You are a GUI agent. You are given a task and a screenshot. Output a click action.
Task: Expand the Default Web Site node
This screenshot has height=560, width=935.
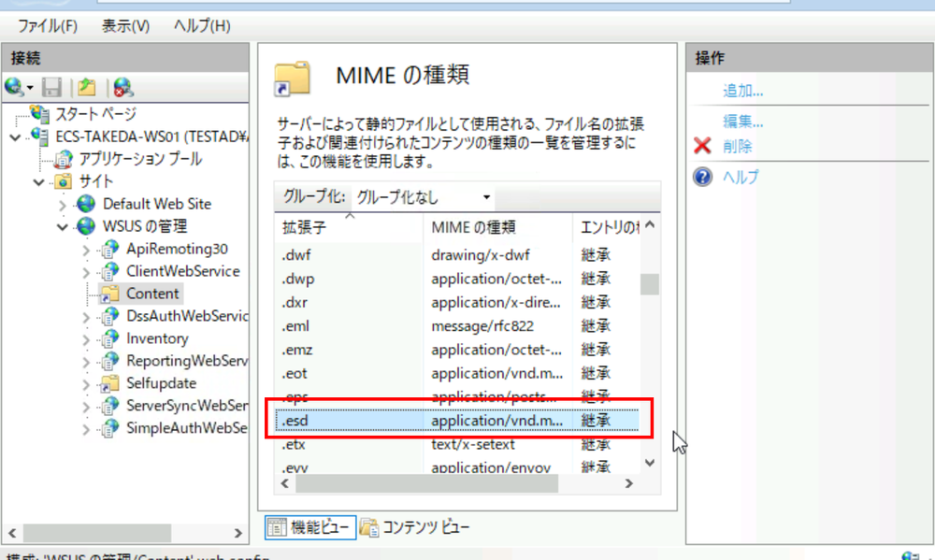click(63, 205)
